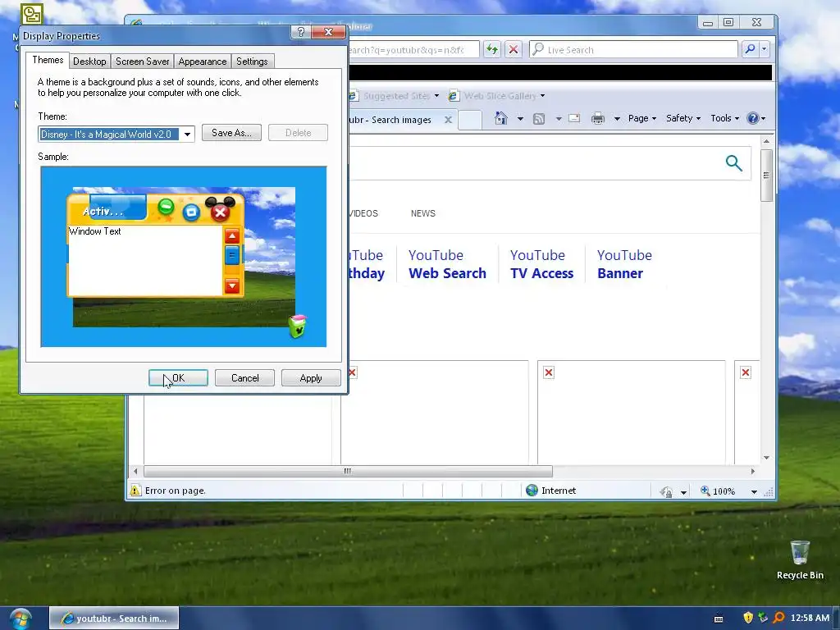Click the browser vertical scrollbar thumb
The image size is (840, 630).
click(x=767, y=176)
